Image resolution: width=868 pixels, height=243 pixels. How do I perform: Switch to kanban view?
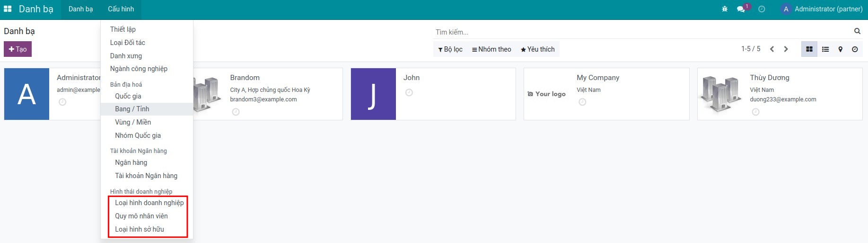pos(809,49)
